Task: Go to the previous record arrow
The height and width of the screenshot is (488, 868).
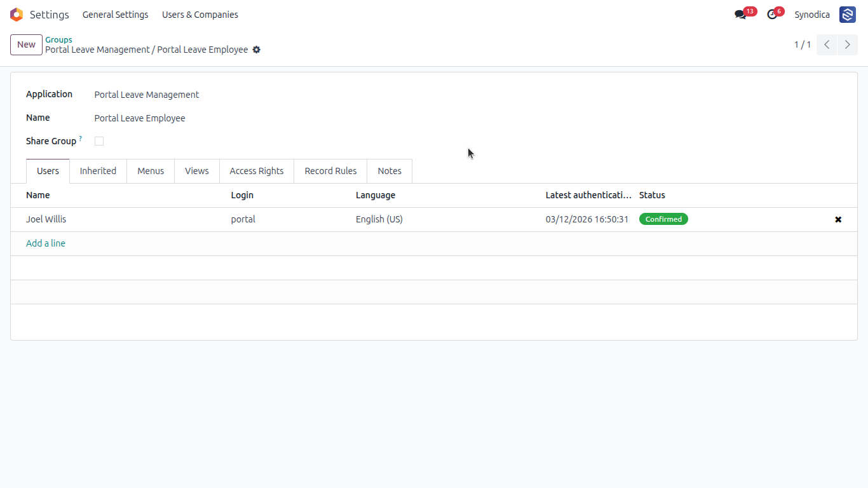Action: pos(827,44)
